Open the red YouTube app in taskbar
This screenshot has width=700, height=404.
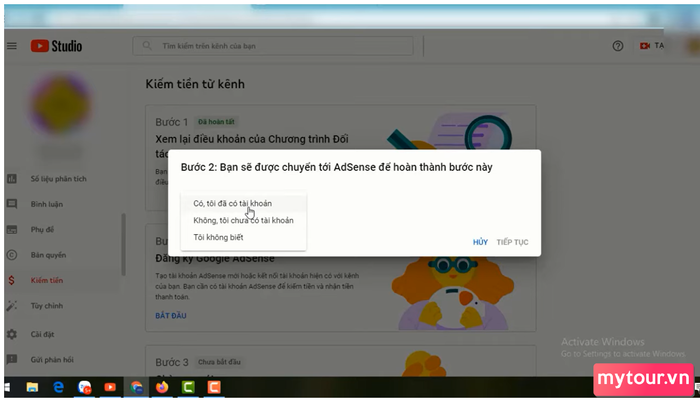(x=110, y=387)
